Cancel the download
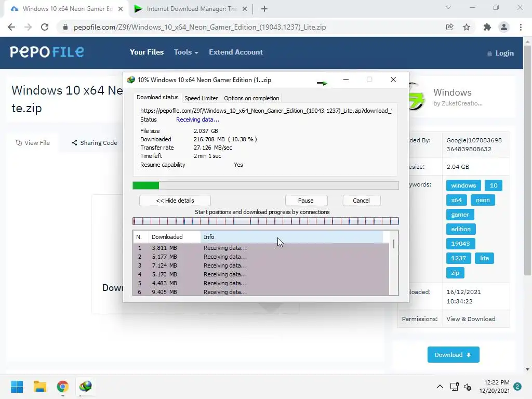The image size is (532, 399). tap(362, 201)
